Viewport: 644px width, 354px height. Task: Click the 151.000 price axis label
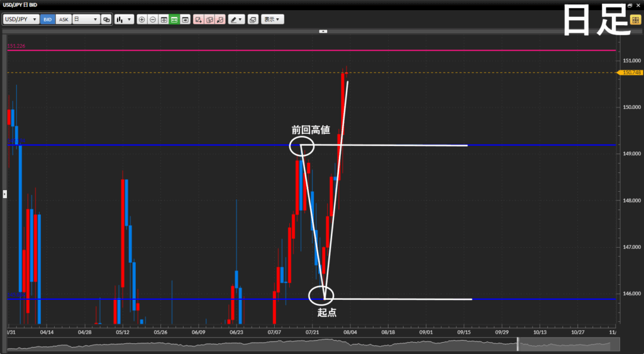631,60
